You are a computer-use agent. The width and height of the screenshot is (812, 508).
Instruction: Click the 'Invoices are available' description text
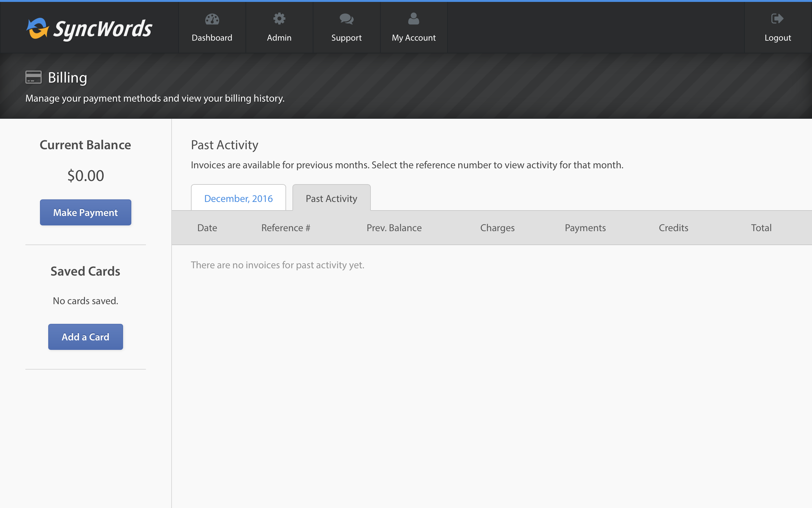click(407, 165)
